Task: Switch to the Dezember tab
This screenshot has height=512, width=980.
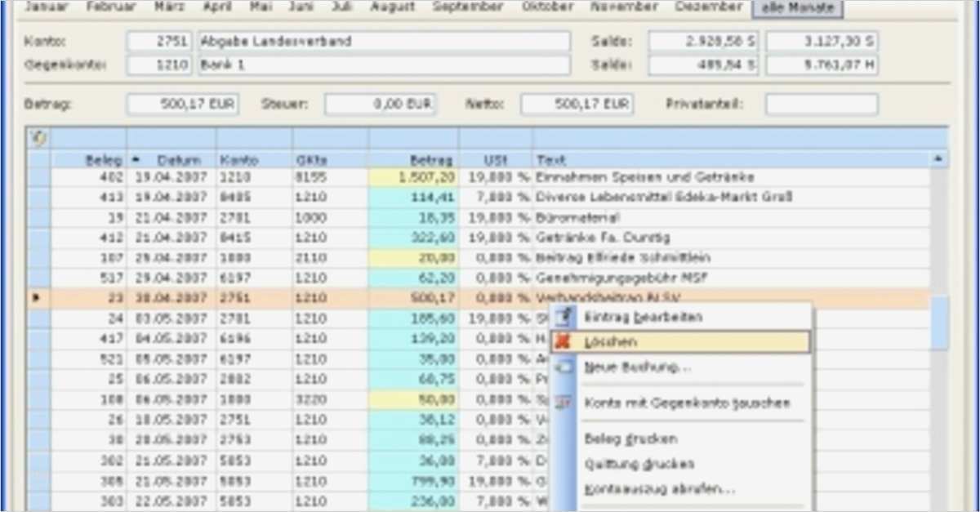Action: click(x=707, y=7)
